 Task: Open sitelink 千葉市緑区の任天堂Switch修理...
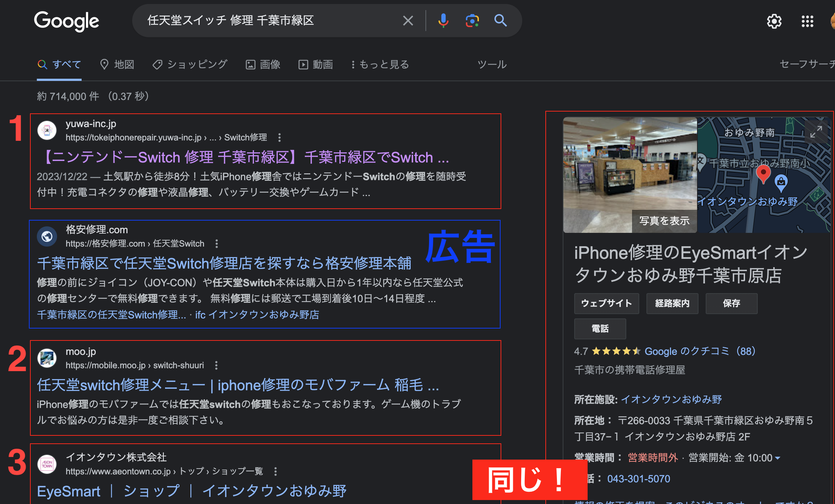tap(111, 315)
